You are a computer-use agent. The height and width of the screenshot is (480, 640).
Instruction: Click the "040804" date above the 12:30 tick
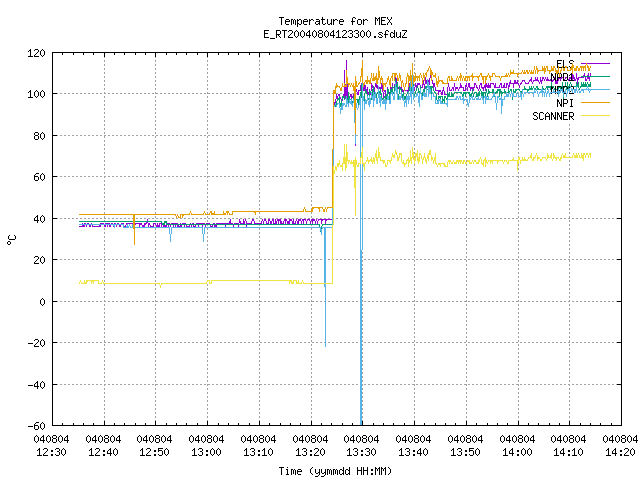[51, 439]
